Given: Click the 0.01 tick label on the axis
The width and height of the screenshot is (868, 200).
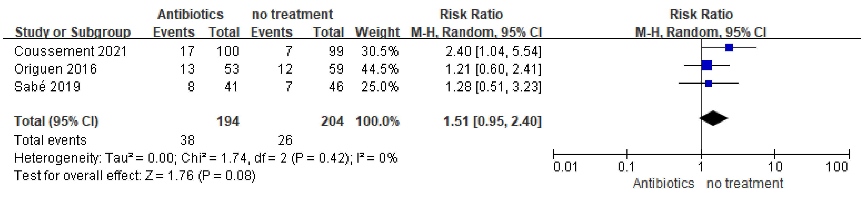Looking at the screenshot, I should 565,167.
